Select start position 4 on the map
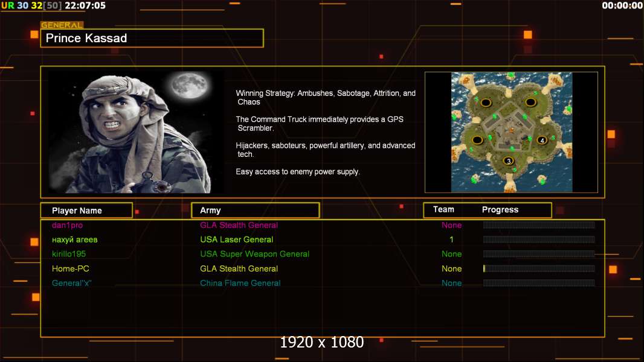The width and height of the screenshot is (644, 362). tap(542, 140)
